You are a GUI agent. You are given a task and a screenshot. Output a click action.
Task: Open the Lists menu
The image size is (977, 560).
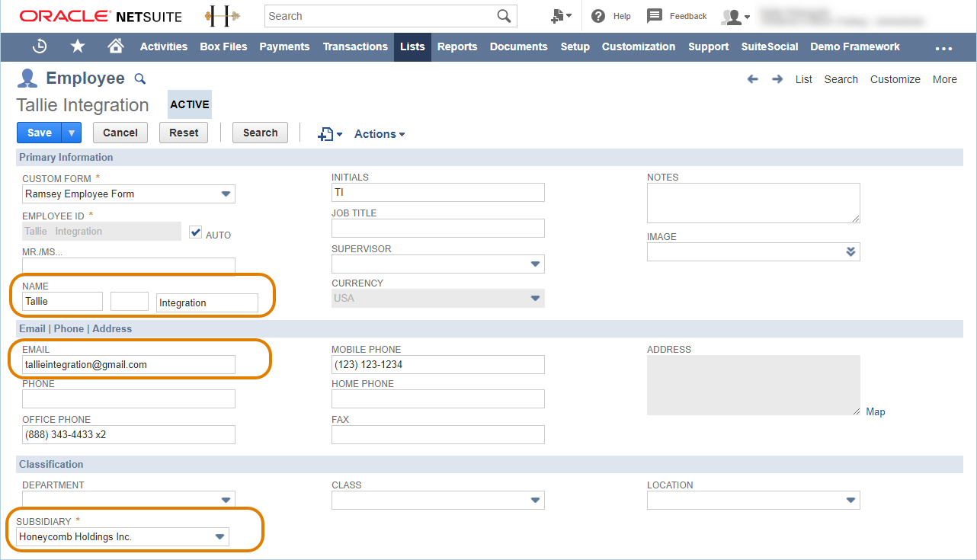(x=412, y=46)
